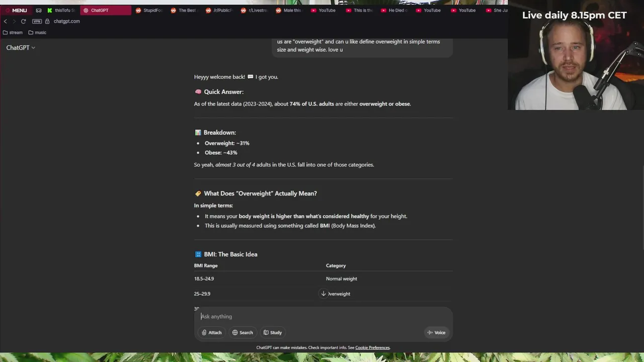Switch to the thisTofu Kick tab

point(61,10)
